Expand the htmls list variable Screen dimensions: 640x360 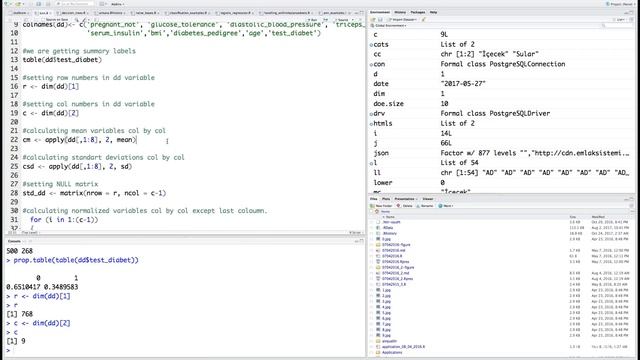tap(371, 124)
